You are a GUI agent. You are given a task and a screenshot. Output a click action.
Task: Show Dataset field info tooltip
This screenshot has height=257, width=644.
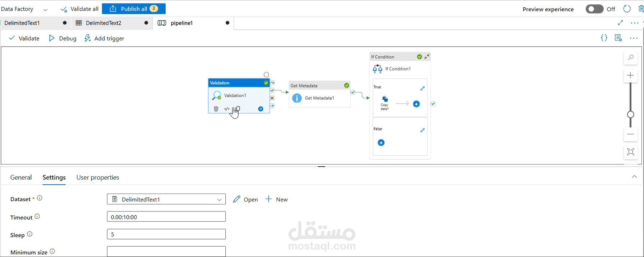click(x=40, y=198)
